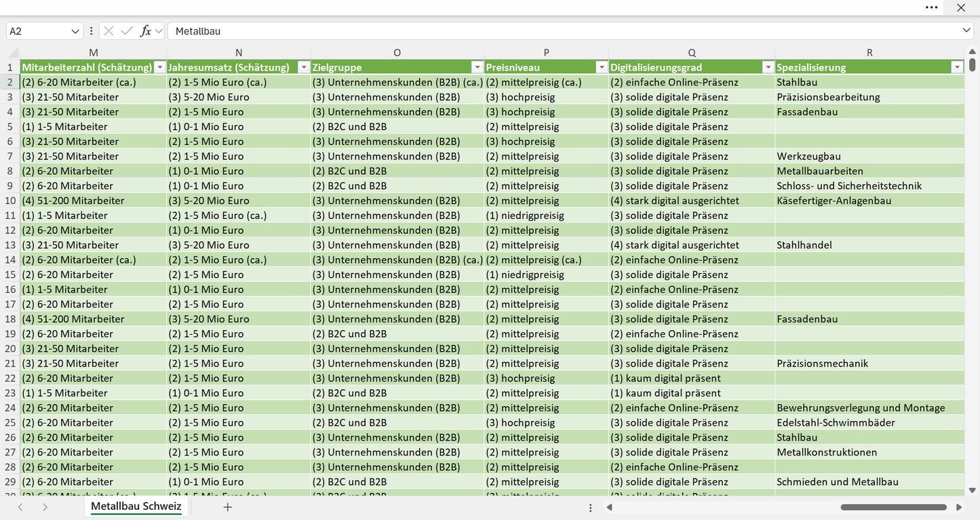Open the Preisniveau filter dropdown

tap(602, 67)
